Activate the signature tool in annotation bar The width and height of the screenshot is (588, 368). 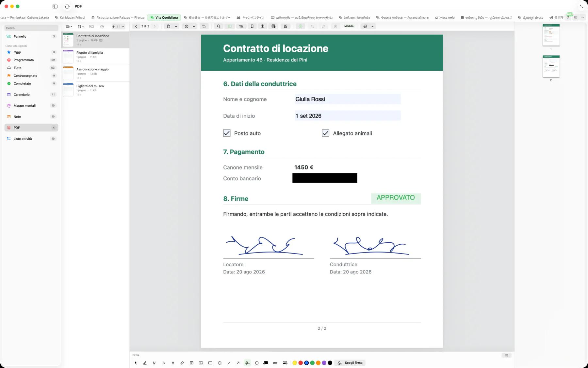coord(247,363)
